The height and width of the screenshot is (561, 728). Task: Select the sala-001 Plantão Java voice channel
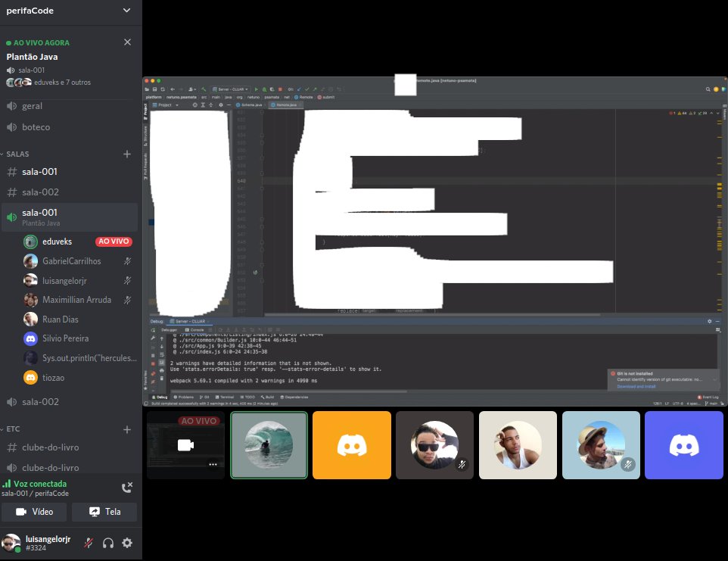70,217
